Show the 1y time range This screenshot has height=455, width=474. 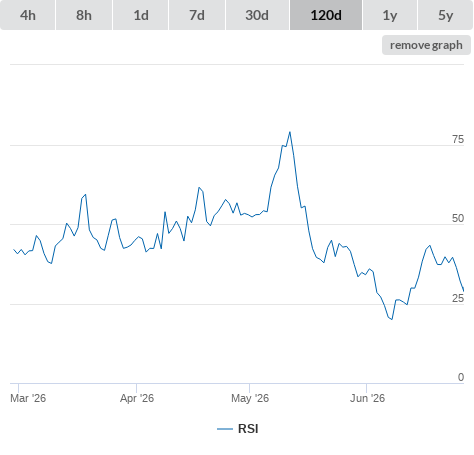(390, 15)
